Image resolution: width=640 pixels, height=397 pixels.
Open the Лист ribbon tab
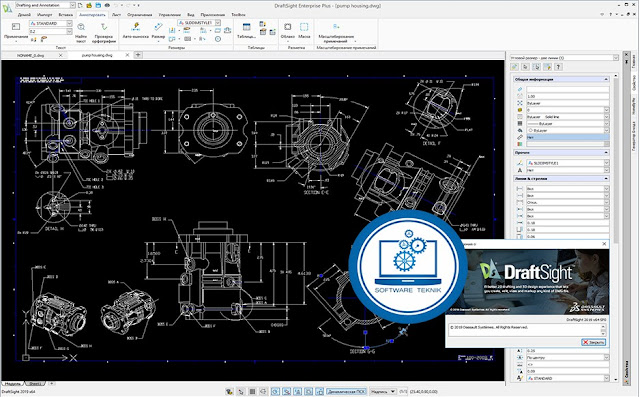(x=116, y=15)
